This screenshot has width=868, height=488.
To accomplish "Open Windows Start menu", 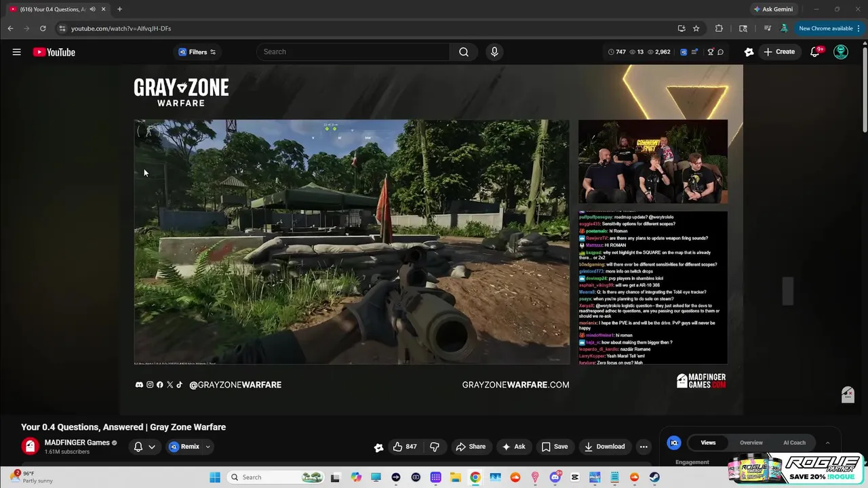I will tap(215, 477).
